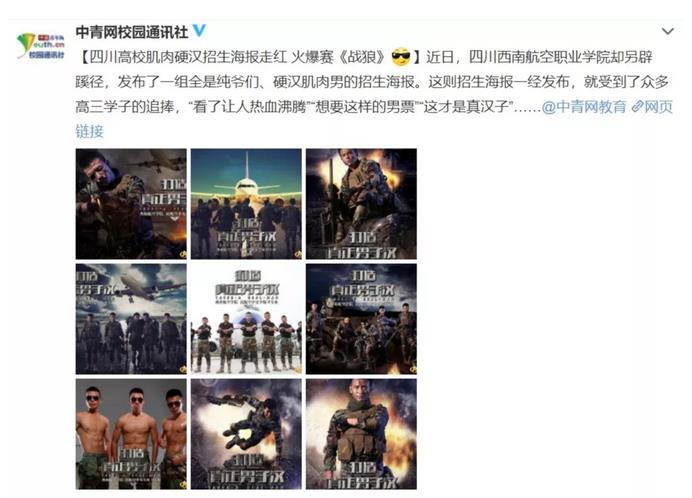Click the 中青网校园通讯社 profile avatar
692x498 pixels.
[41, 46]
